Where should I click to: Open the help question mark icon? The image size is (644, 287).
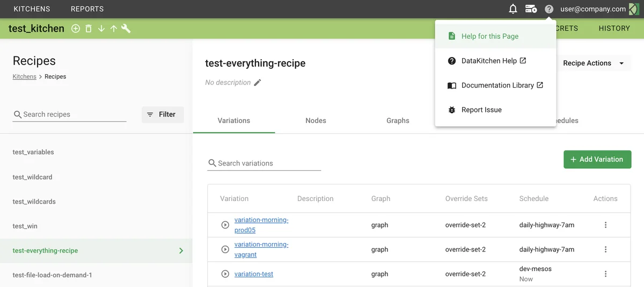[548, 9]
